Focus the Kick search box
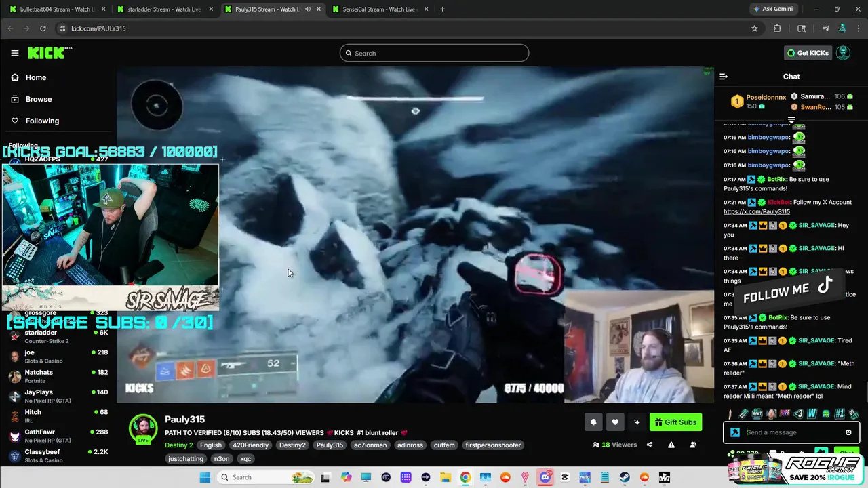Viewport: 868px width, 488px height. [x=434, y=53]
